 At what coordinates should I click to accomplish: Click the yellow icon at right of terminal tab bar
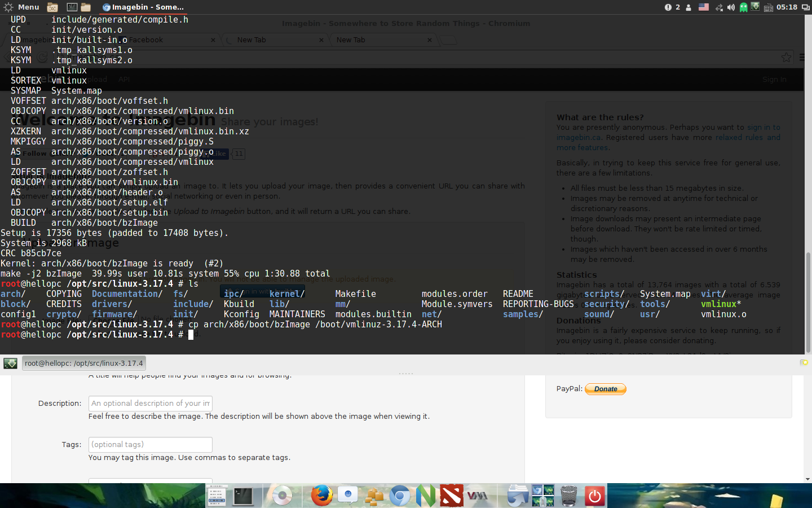[x=804, y=362]
